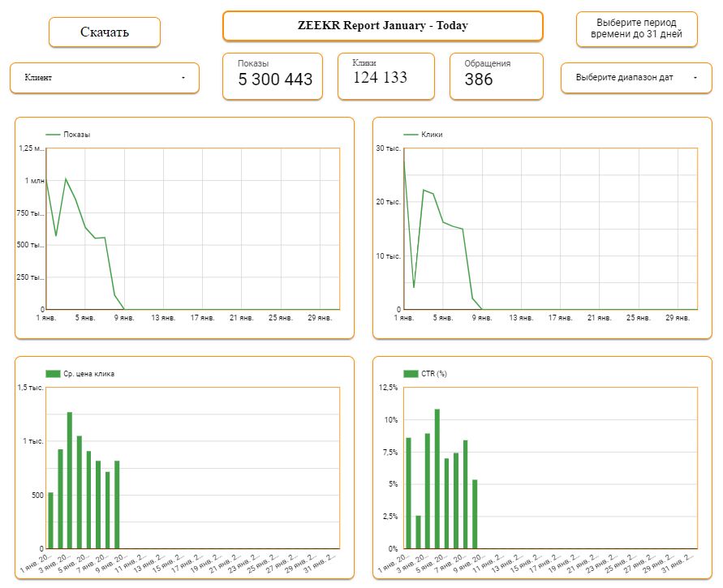Open the Клиент dropdown filter

(105, 78)
